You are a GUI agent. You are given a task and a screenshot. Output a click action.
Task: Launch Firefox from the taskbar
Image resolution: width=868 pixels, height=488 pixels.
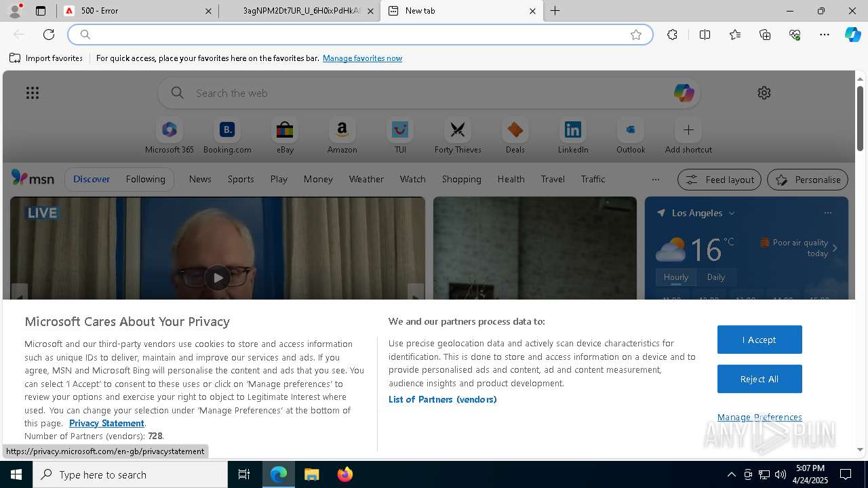point(345,474)
